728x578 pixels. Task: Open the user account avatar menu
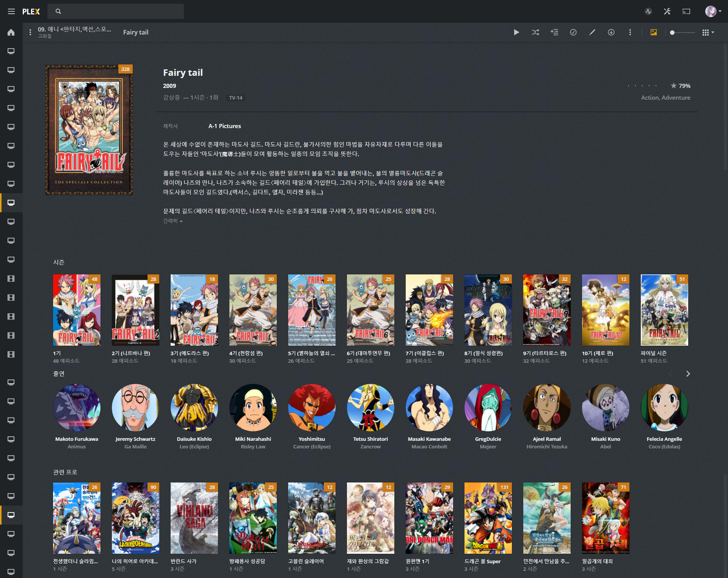(713, 11)
